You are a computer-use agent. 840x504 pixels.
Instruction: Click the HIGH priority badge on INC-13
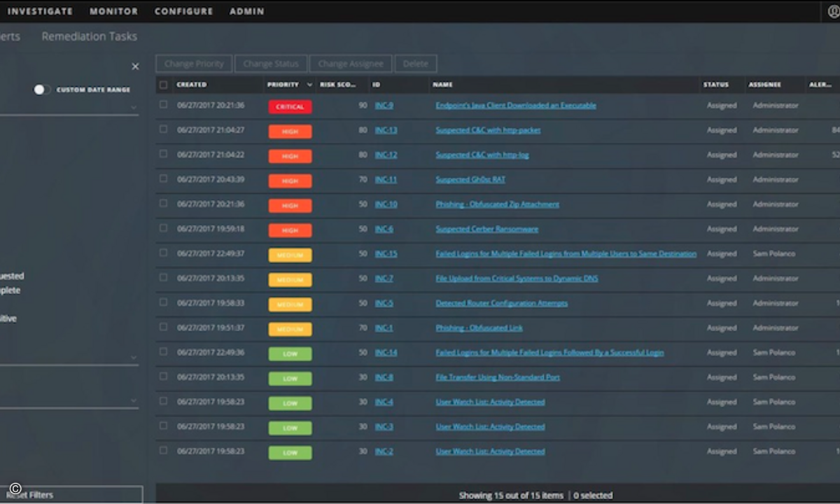tap(290, 131)
